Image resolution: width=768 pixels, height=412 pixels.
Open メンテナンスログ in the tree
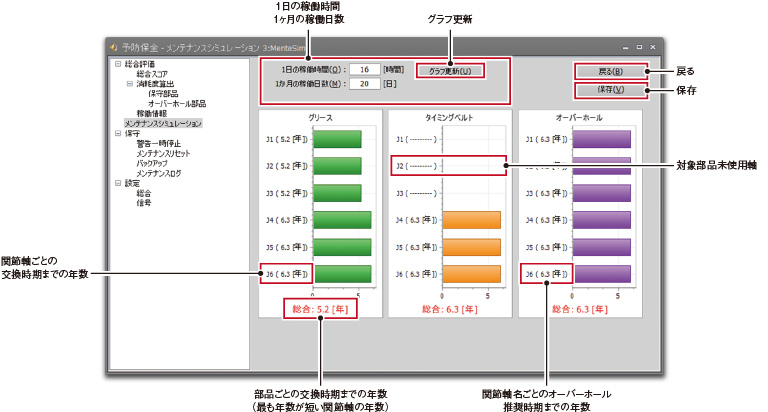158,173
